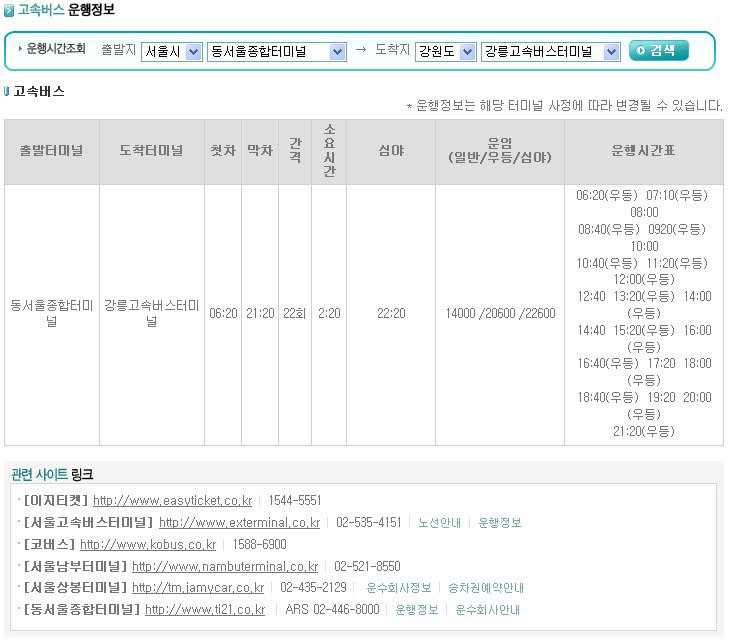Viewport: 730px width, 640px height.
Task: Select the 막차 column header
Action: 260,151
